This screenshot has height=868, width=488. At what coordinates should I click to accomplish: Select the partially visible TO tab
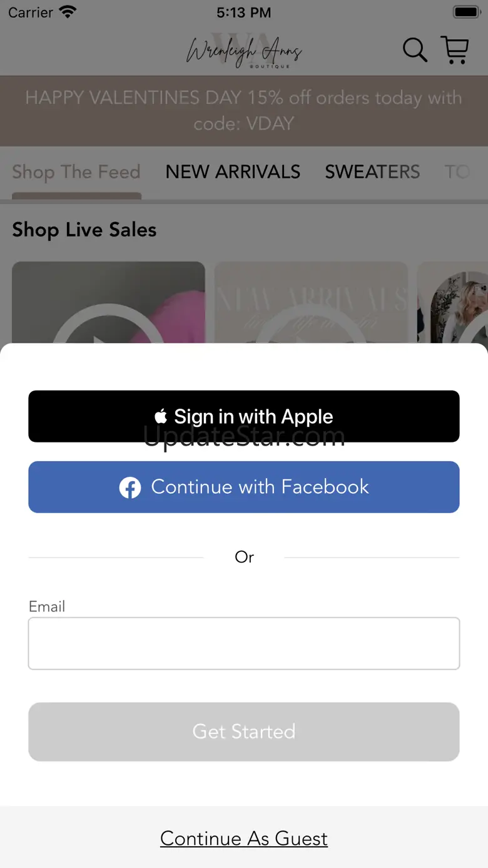coord(457,172)
